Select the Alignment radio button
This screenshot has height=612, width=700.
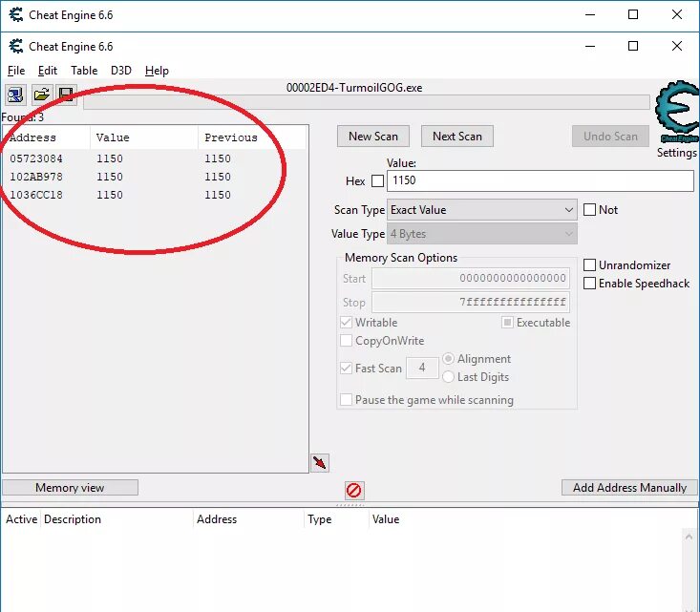pos(448,358)
